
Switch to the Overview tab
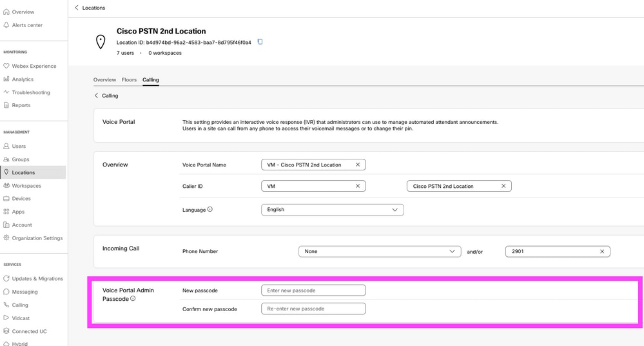coord(104,80)
